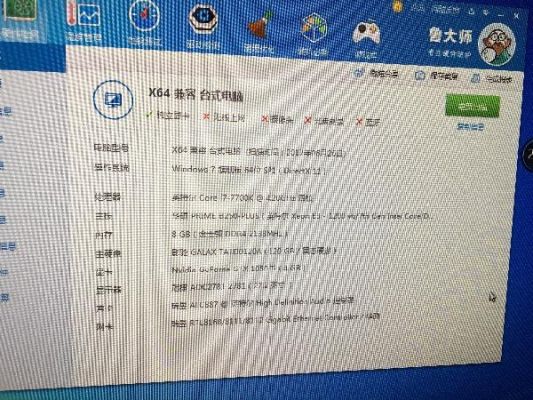Open the colorful box software icon
The width and height of the screenshot is (533, 400).
[313, 34]
